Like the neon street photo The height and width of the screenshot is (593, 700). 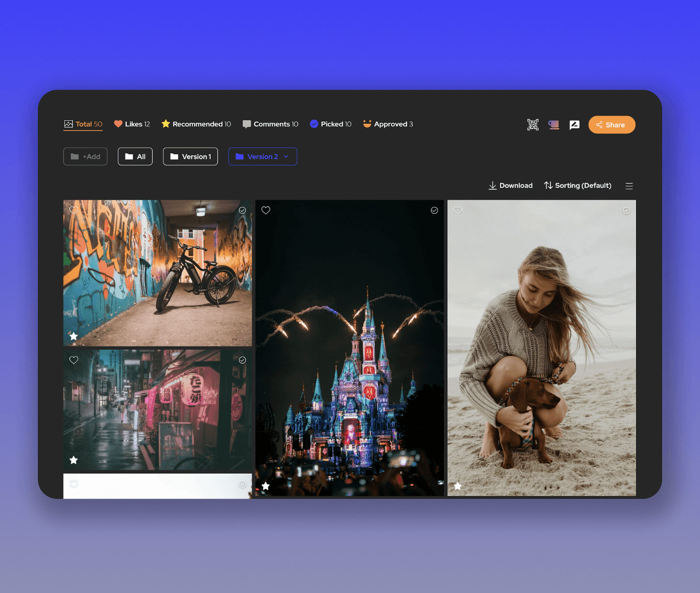pos(74,360)
